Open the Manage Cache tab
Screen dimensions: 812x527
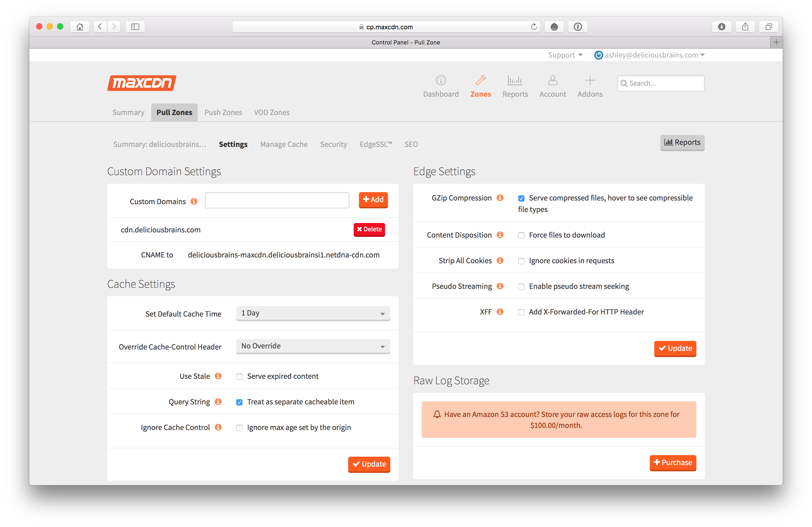click(x=284, y=144)
